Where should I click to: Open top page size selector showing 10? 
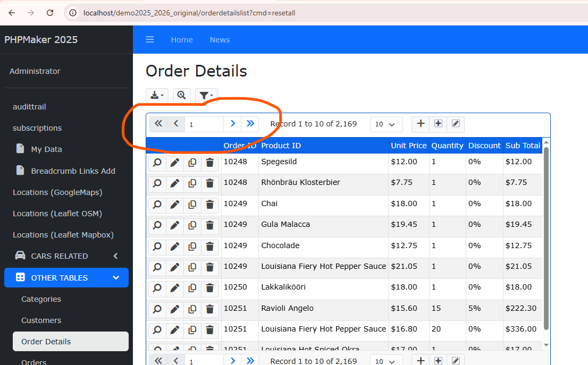tap(385, 124)
